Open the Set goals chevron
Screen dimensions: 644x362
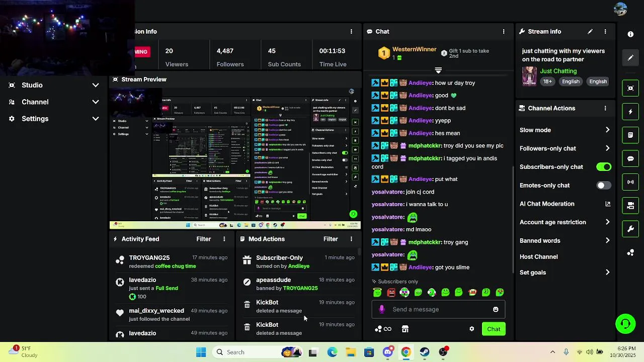(607, 273)
